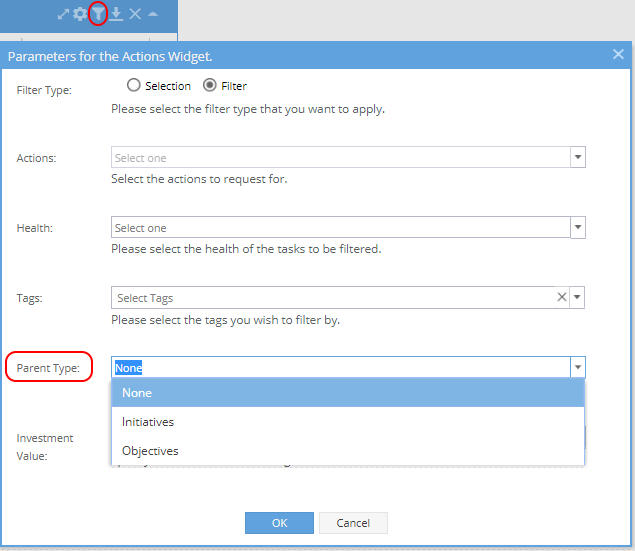The height and width of the screenshot is (551, 635).
Task: Toggle the Parent Type dropdown arrow
Action: pyautogui.click(x=578, y=367)
